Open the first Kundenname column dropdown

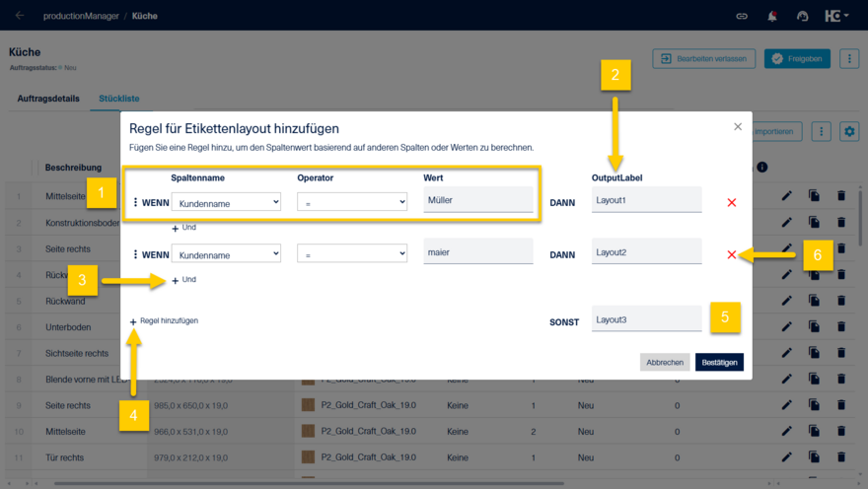coord(226,202)
